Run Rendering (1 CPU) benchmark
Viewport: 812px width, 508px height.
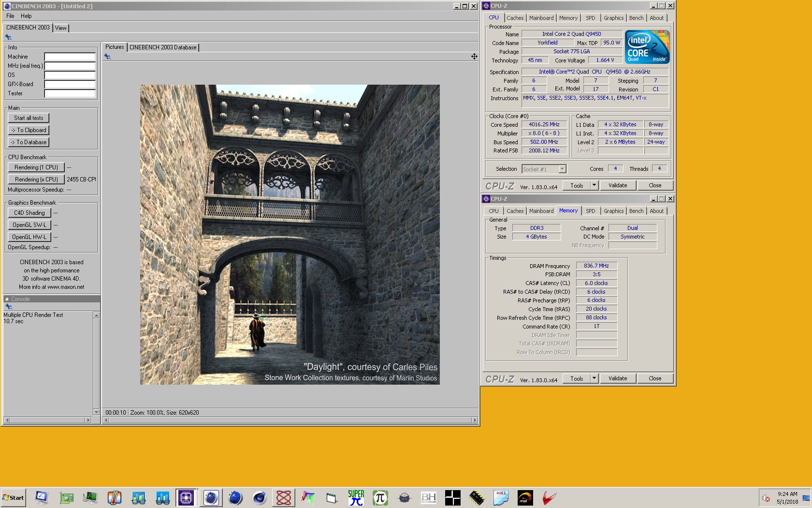click(36, 167)
